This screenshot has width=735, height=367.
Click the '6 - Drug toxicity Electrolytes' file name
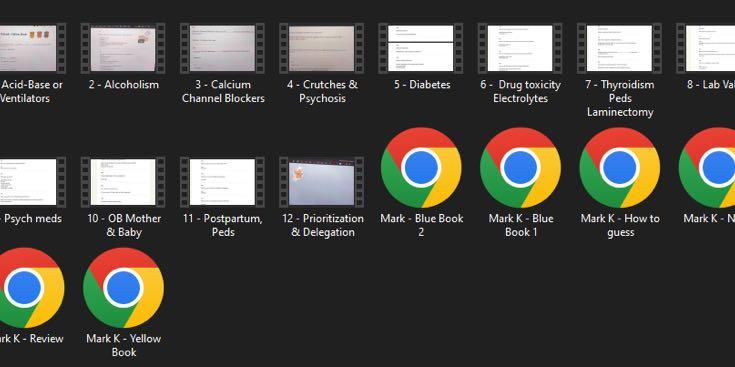tap(520, 91)
